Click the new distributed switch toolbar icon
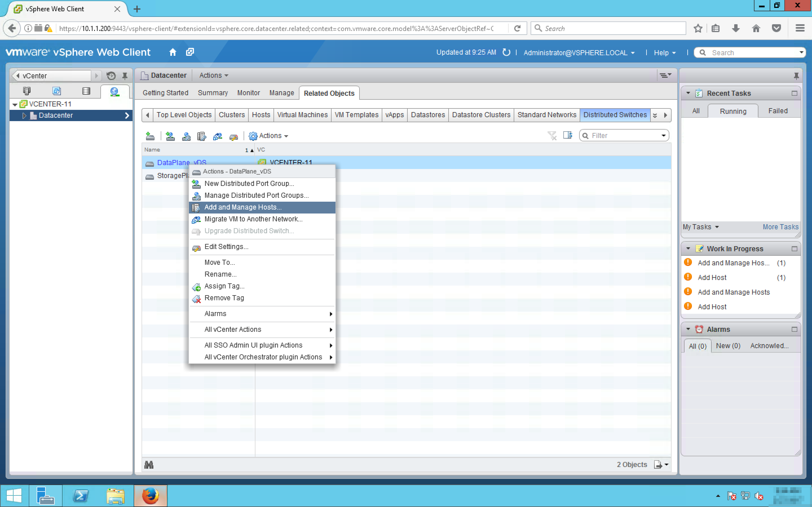The width and height of the screenshot is (812, 507). tap(150, 136)
